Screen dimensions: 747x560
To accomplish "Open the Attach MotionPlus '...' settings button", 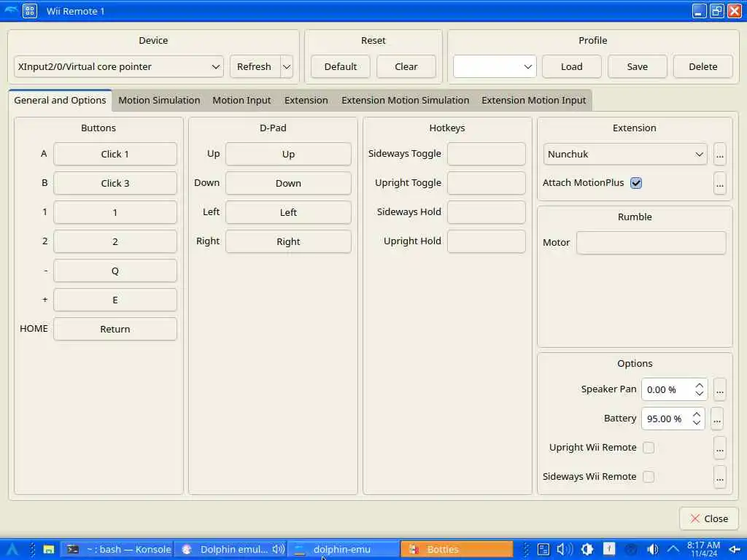I will click(x=720, y=183).
